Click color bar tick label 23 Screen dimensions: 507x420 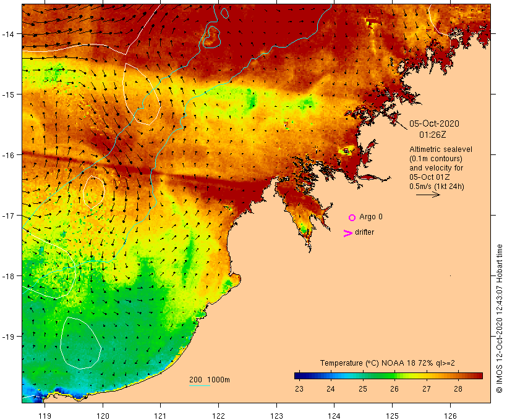(299, 388)
